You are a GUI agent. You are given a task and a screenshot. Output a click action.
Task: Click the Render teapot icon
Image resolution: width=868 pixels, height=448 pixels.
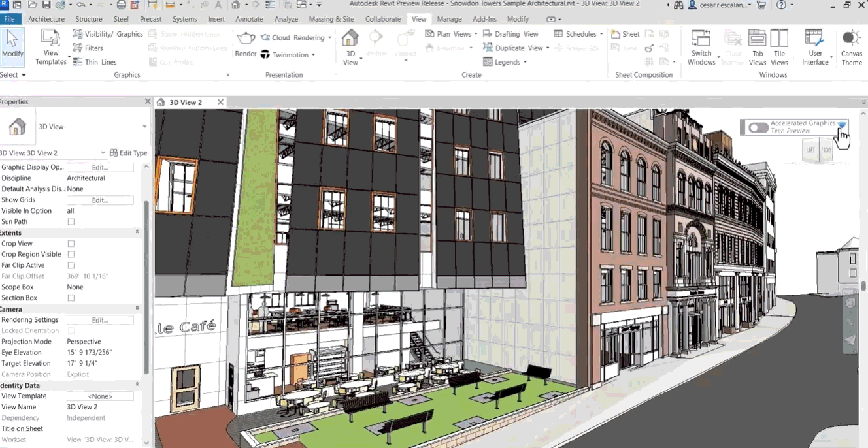[x=246, y=39]
